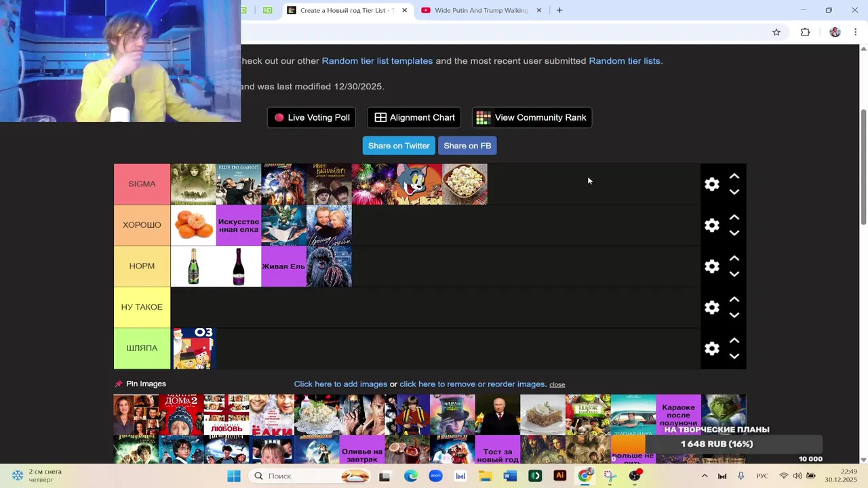The width and height of the screenshot is (868, 488).
Task: Move НУ ТАКОЕ tier row down
Action: [734, 315]
